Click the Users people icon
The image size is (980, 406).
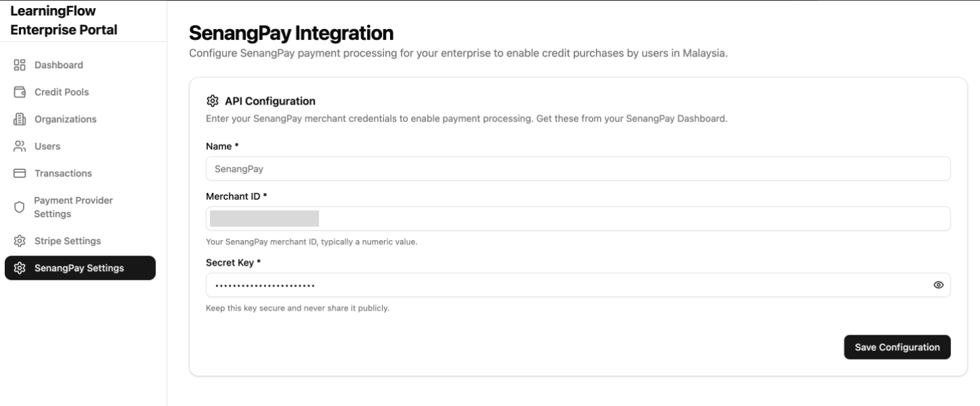pyautogui.click(x=18, y=146)
